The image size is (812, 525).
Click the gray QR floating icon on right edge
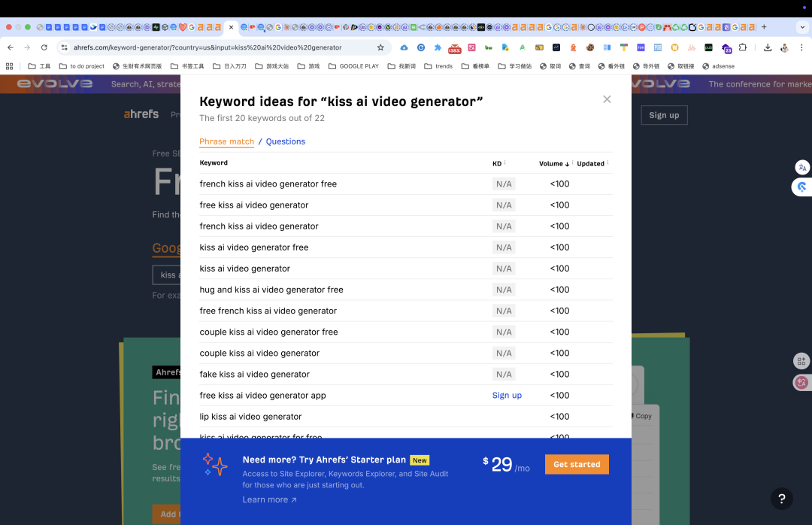(x=801, y=361)
